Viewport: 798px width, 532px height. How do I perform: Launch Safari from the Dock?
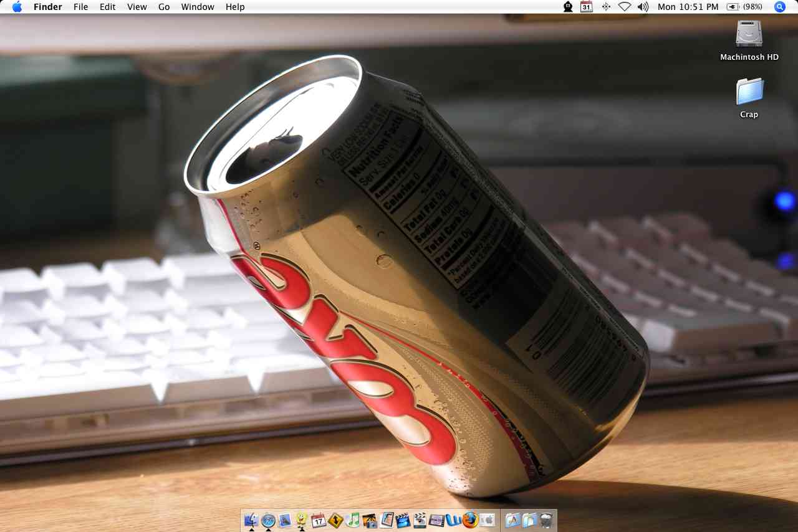[269, 520]
